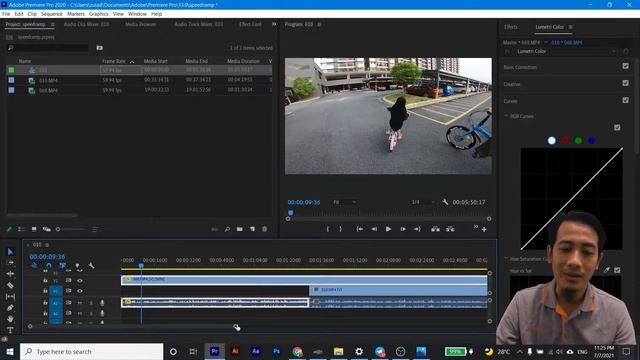Viewport: 640px width, 360px height.
Task: Open the 1/4 playback resolution dropdown
Action: 423,202
